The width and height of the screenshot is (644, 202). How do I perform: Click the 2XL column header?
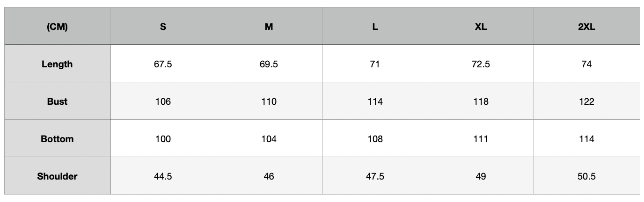(586, 27)
